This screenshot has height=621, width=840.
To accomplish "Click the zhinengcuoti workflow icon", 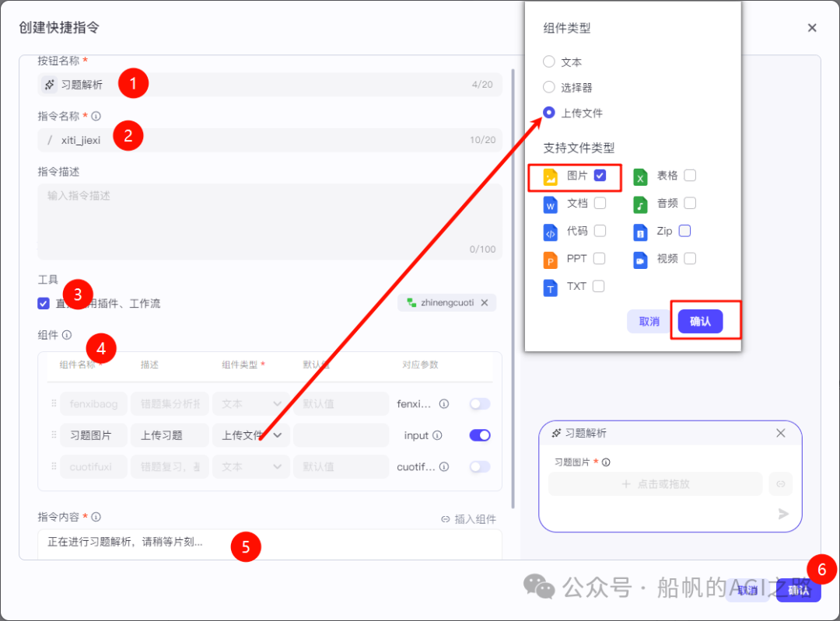I will coord(411,302).
